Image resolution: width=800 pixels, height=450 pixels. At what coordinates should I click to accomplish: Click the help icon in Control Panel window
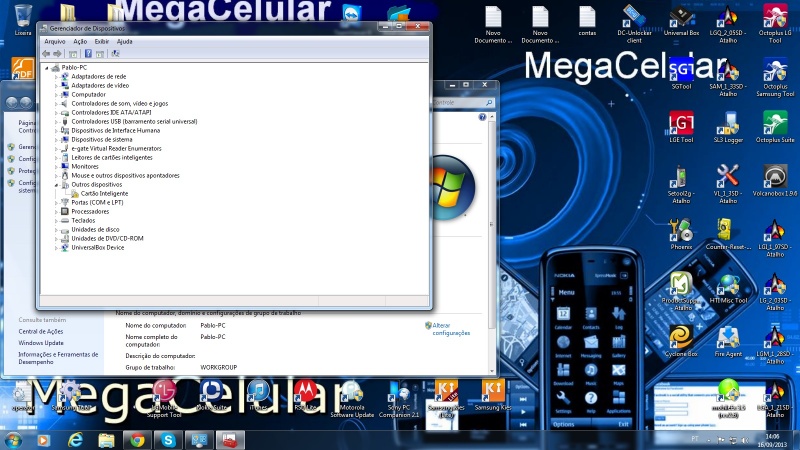(x=482, y=117)
